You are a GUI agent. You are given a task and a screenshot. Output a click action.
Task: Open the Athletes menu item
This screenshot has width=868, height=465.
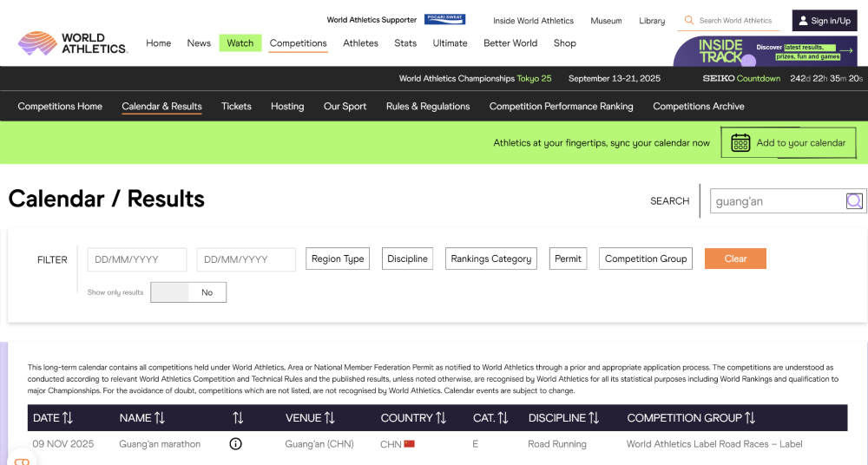[x=360, y=43]
